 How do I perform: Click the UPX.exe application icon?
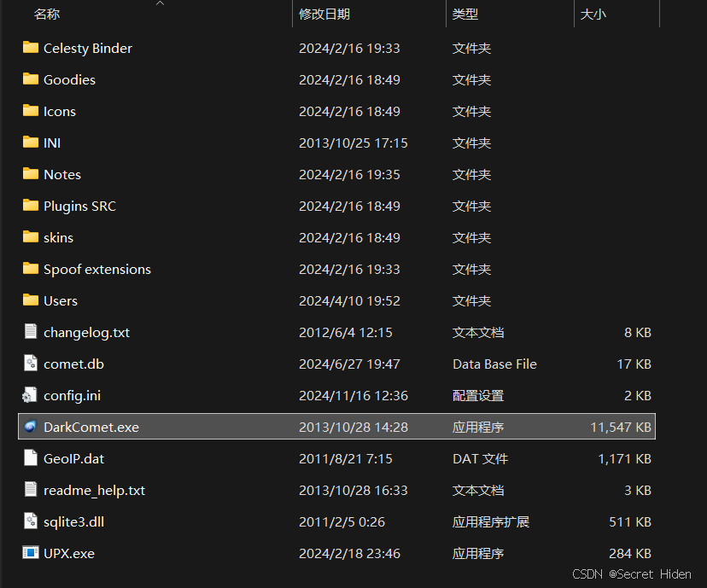pyautogui.click(x=31, y=552)
